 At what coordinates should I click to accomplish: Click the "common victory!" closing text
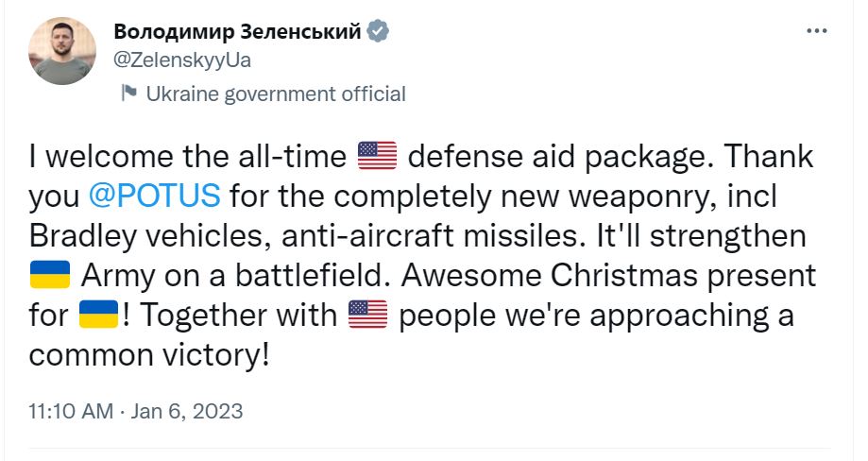[x=148, y=355]
